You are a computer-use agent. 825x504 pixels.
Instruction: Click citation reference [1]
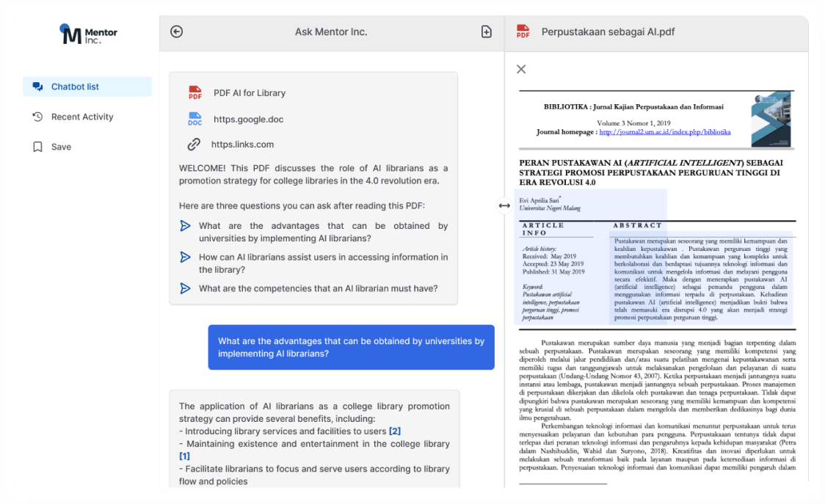(184, 456)
